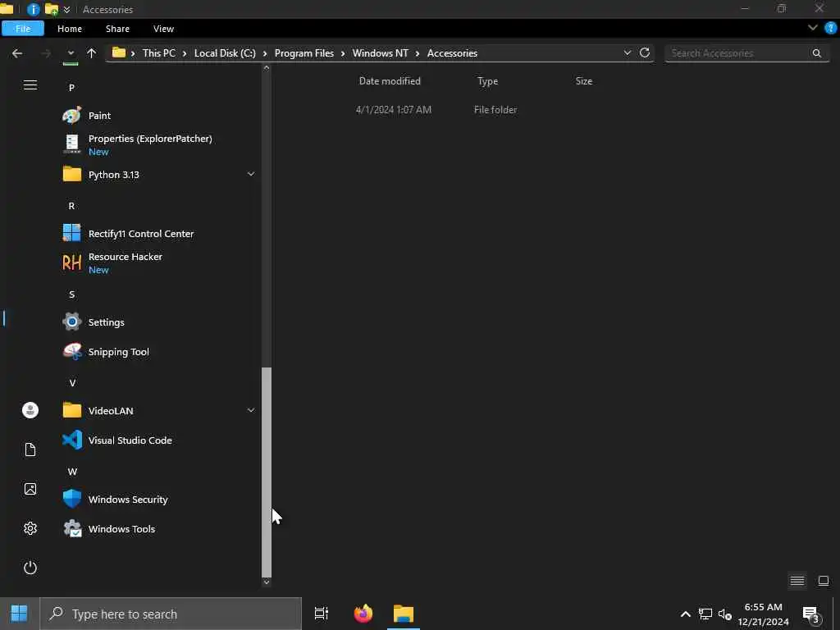Click the Power button in Start
The width and height of the screenshot is (840, 630).
(30, 568)
